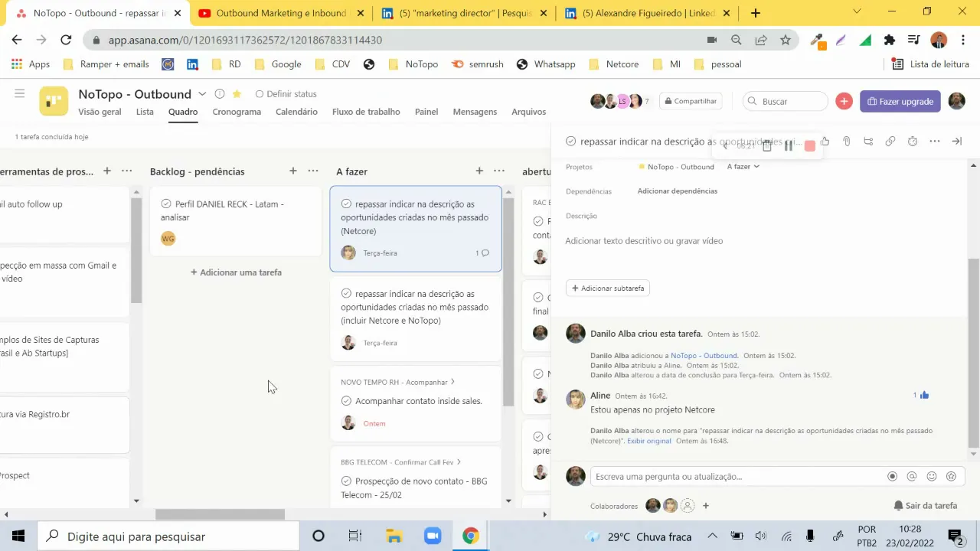The image size is (980, 551).
Task: Click the comment field Escreva uma pergunta
Action: [739, 476]
